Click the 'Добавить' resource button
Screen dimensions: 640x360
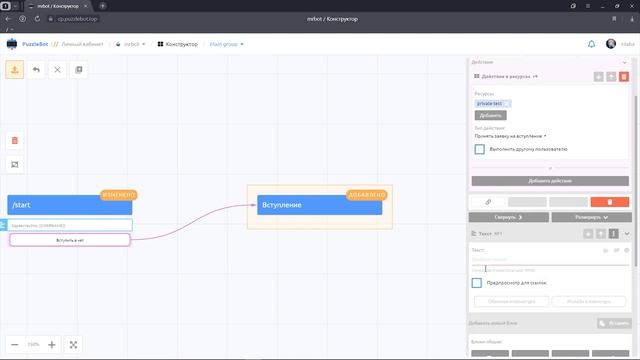point(491,116)
